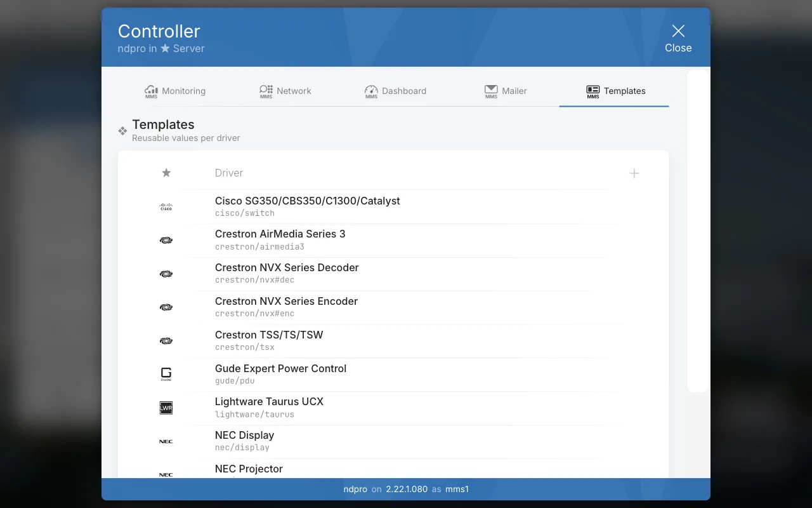The image size is (812, 508).
Task: Select NEC Display driver
Action: [393, 441]
